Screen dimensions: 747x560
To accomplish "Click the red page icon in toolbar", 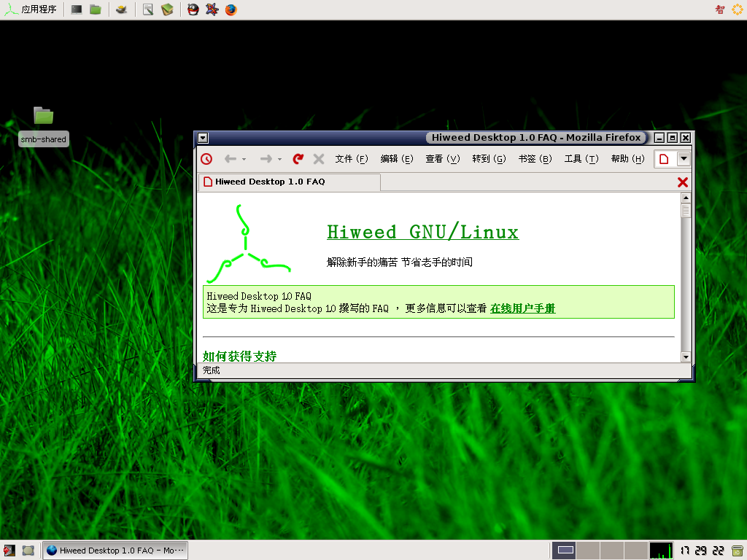I will (664, 159).
